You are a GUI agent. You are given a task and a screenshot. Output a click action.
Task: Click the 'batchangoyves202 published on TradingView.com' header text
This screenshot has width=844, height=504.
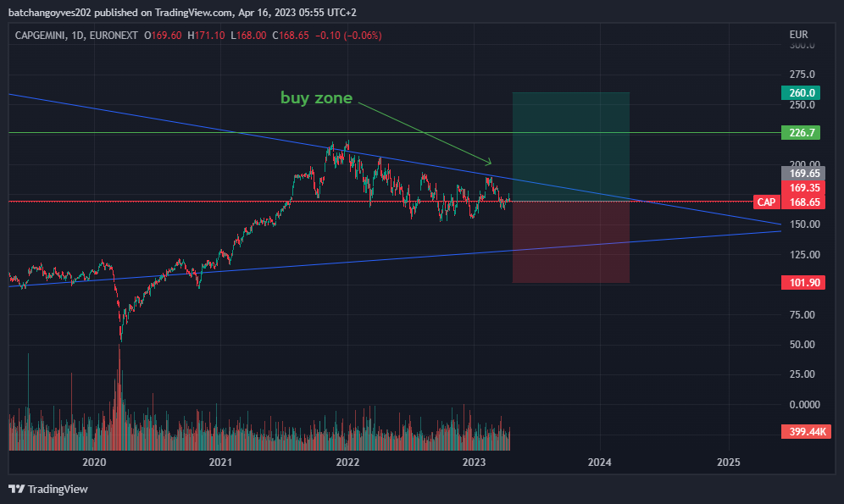(x=120, y=13)
